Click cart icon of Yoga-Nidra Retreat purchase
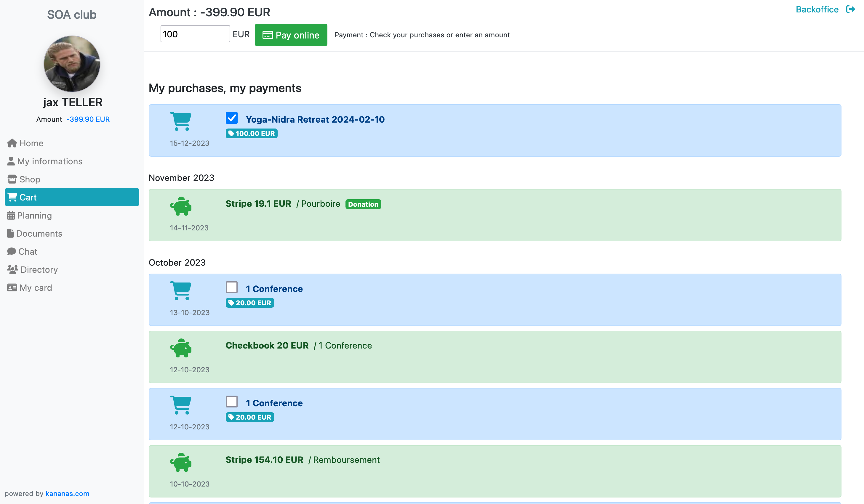 (181, 121)
